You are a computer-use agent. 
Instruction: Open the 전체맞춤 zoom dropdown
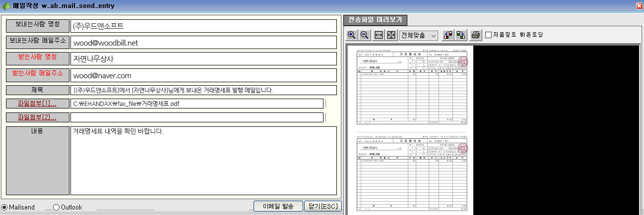418,36
